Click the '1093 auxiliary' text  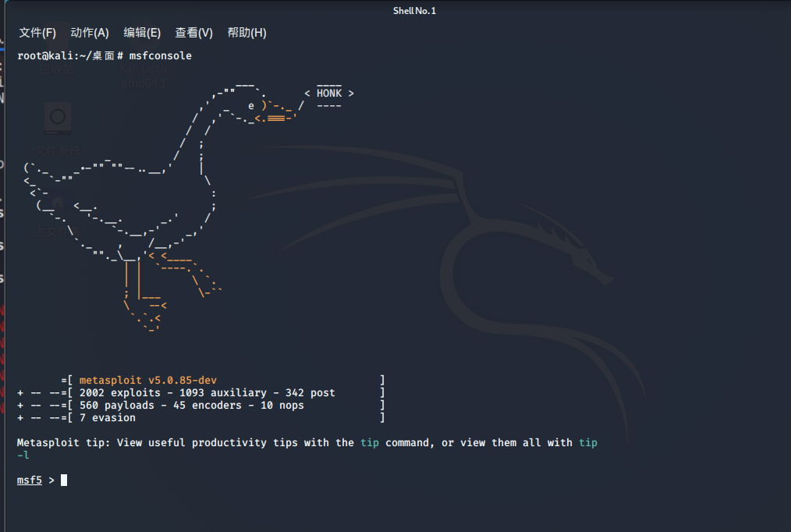point(223,393)
